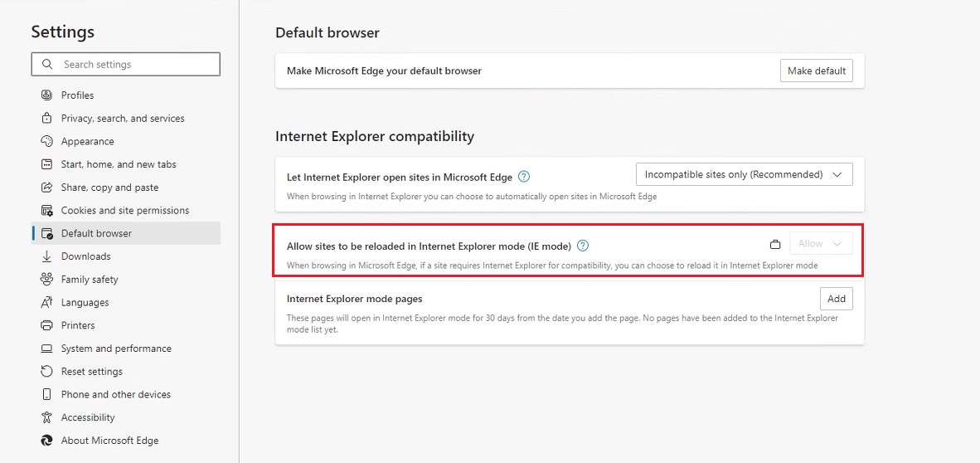
Task: Click the About Microsoft Edge logo icon
Action: click(x=47, y=441)
